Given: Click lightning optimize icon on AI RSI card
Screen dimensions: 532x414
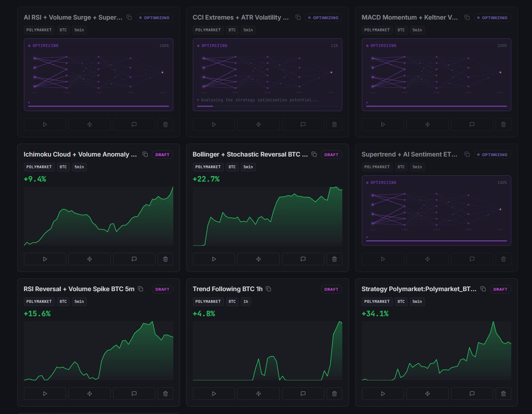Looking at the screenshot, I should coord(90,125).
